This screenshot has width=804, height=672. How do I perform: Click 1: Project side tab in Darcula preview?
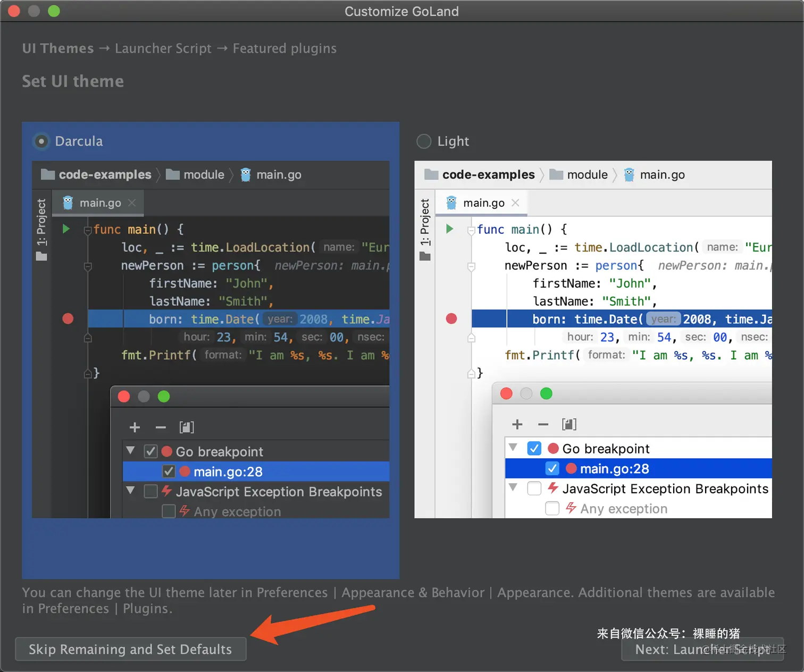coord(41,229)
